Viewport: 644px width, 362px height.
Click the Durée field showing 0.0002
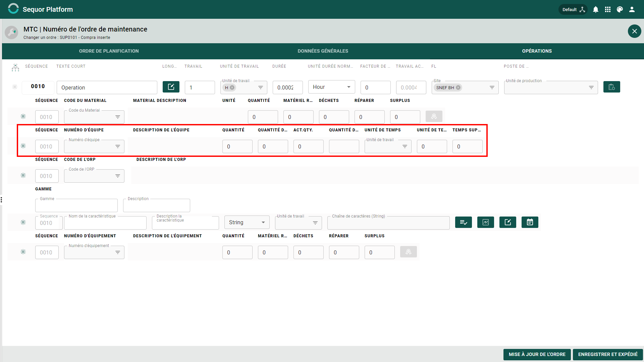(288, 87)
